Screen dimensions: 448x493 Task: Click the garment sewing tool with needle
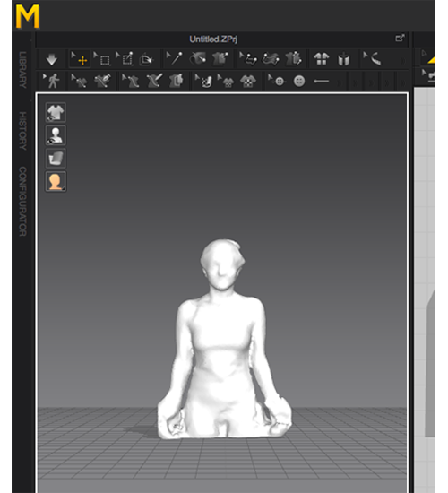point(293,59)
